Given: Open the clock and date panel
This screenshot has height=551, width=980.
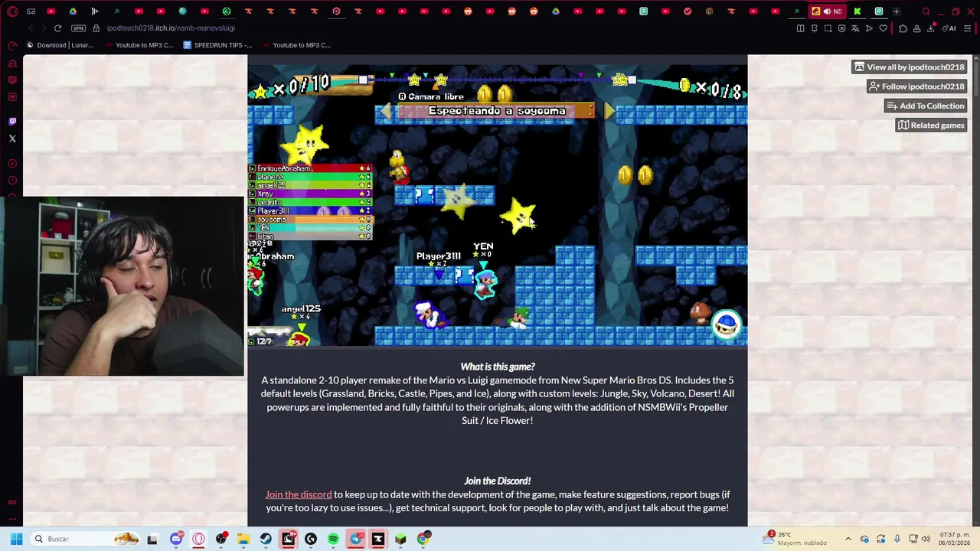Looking at the screenshot, I should [953, 539].
